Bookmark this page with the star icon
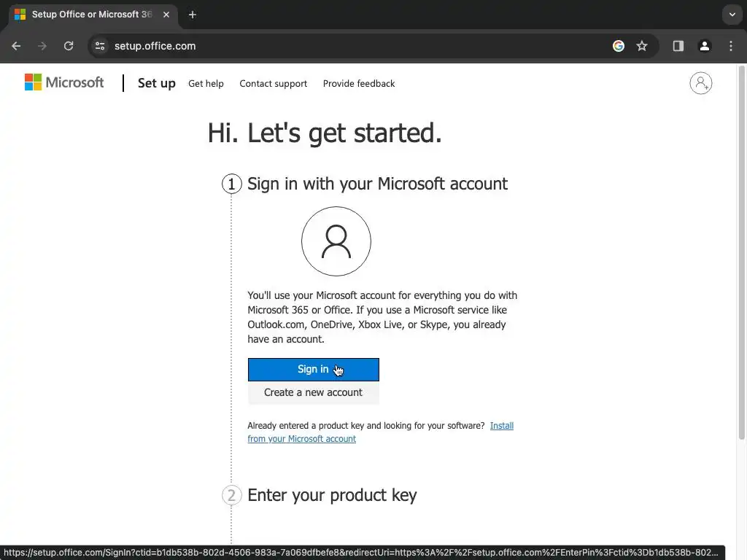Image resolution: width=747 pixels, height=560 pixels. click(642, 46)
